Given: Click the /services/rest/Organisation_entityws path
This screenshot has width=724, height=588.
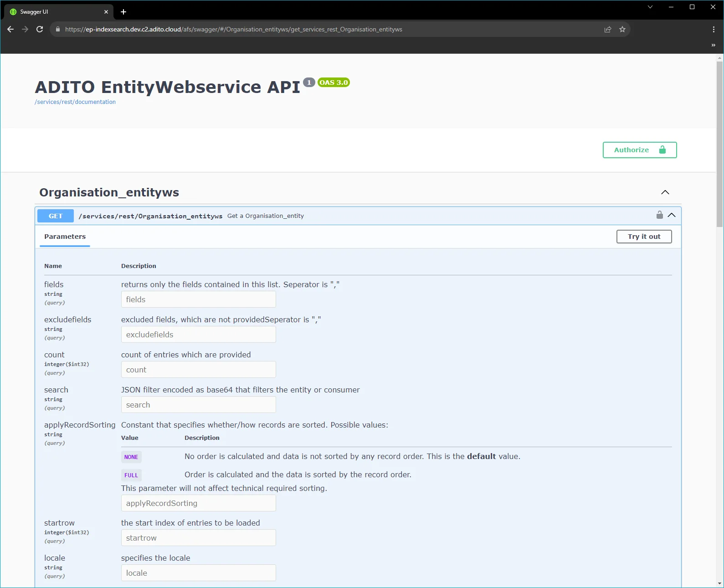Looking at the screenshot, I should click(150, 216).
